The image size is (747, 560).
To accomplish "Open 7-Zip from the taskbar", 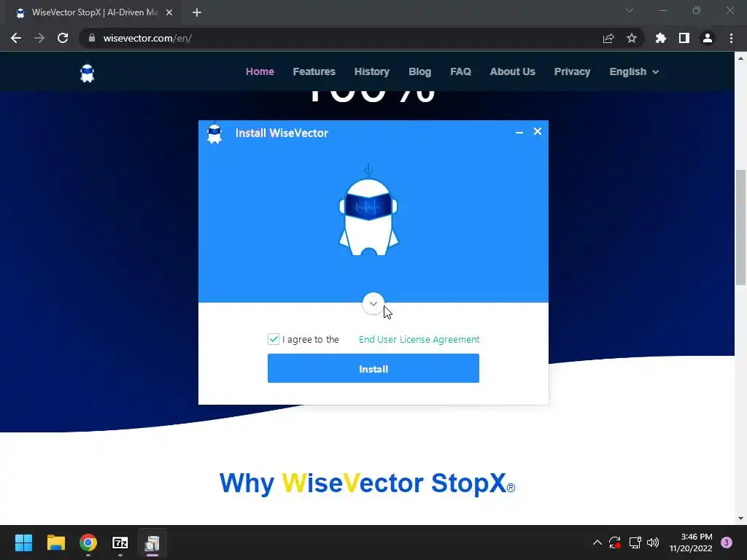I will (x=120, y=542).
